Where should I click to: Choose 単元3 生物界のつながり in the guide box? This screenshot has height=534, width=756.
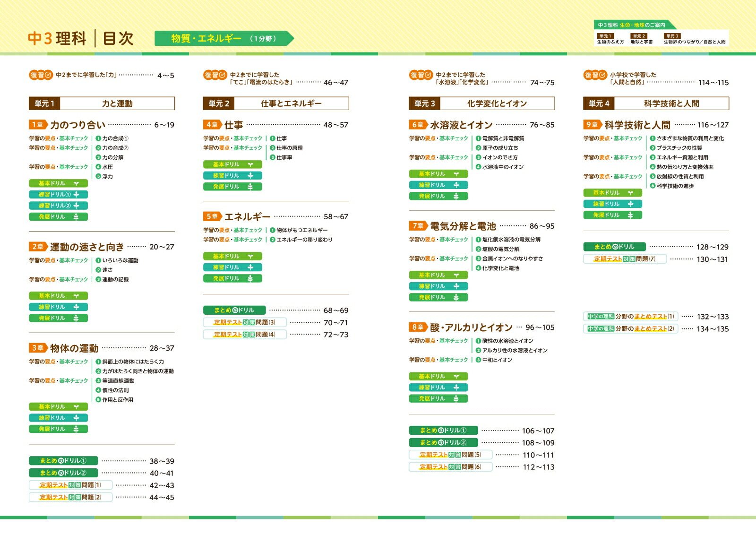coord(695,39)
